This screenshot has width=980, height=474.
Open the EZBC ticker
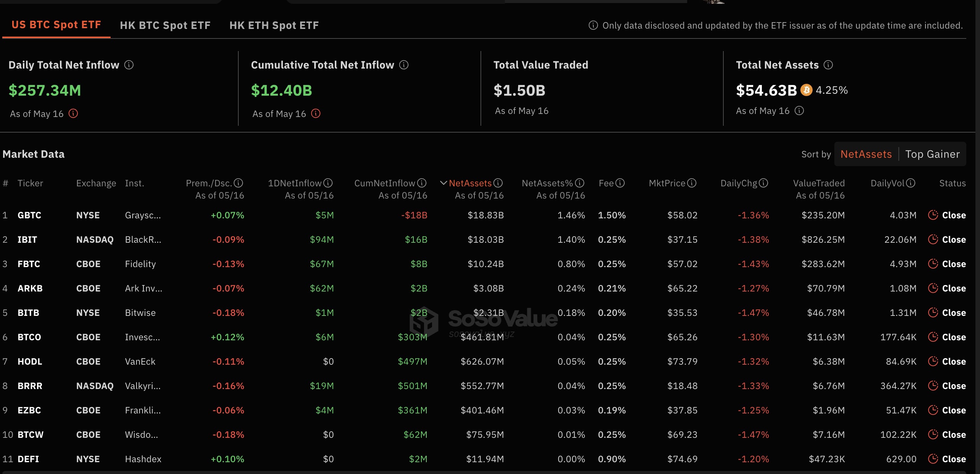pyautogui.click(x=29, y=410)
